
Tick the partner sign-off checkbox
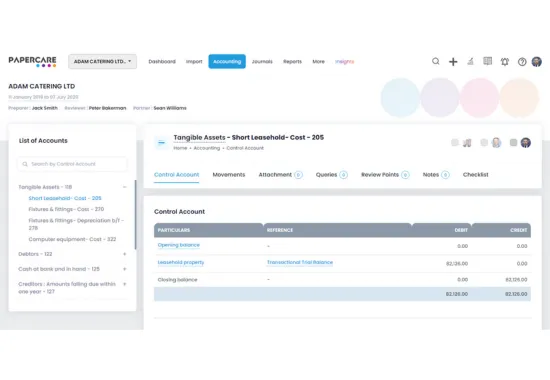click(x=514, y=142)
